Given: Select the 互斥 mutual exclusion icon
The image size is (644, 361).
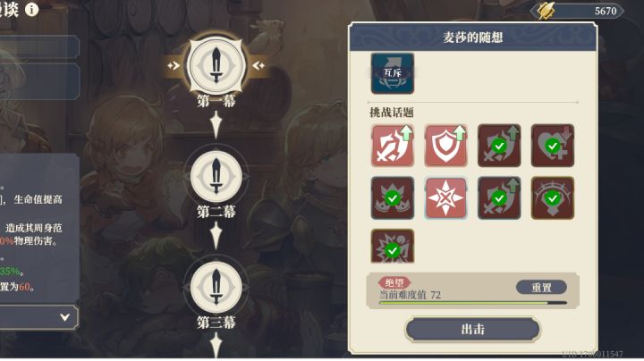Looking at the screenshot, I should (393, 73).
